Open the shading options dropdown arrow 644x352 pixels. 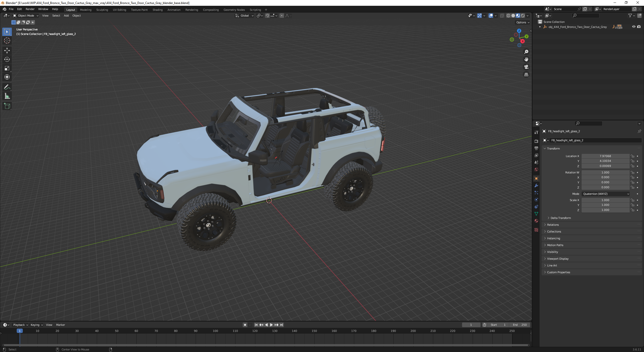coord(528,16)
